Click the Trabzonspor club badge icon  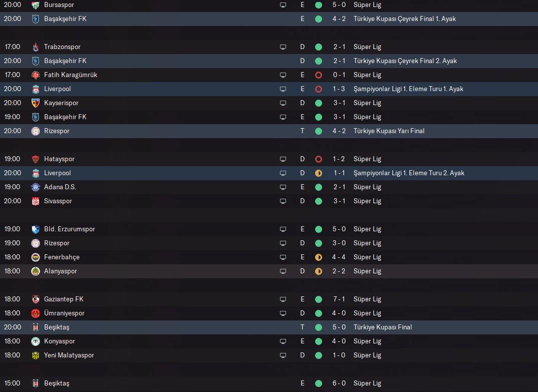pos(36,47)
